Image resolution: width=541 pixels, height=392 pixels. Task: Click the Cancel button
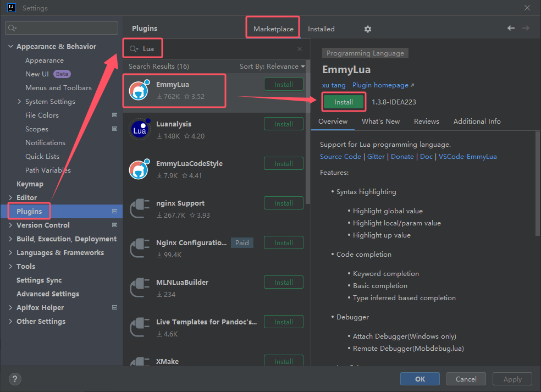(x=466, y=379)
